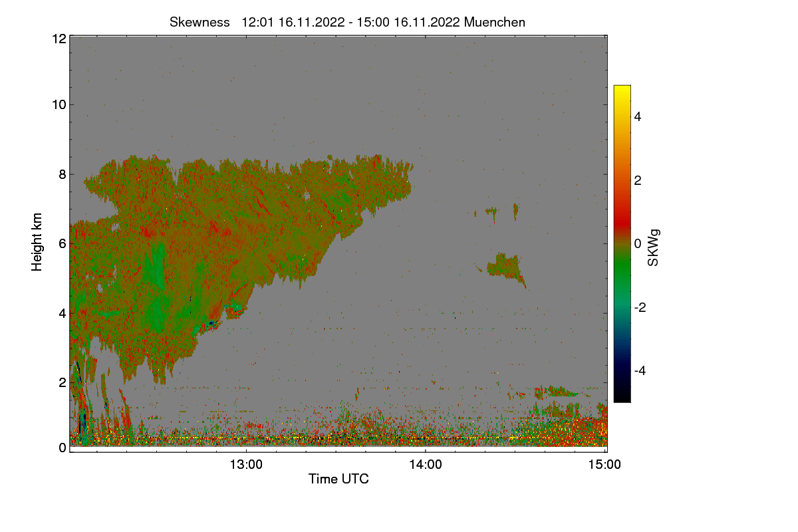Click colorbar tick label 4
Viewport: 798px width, 532px height.
tap(639, 116)
